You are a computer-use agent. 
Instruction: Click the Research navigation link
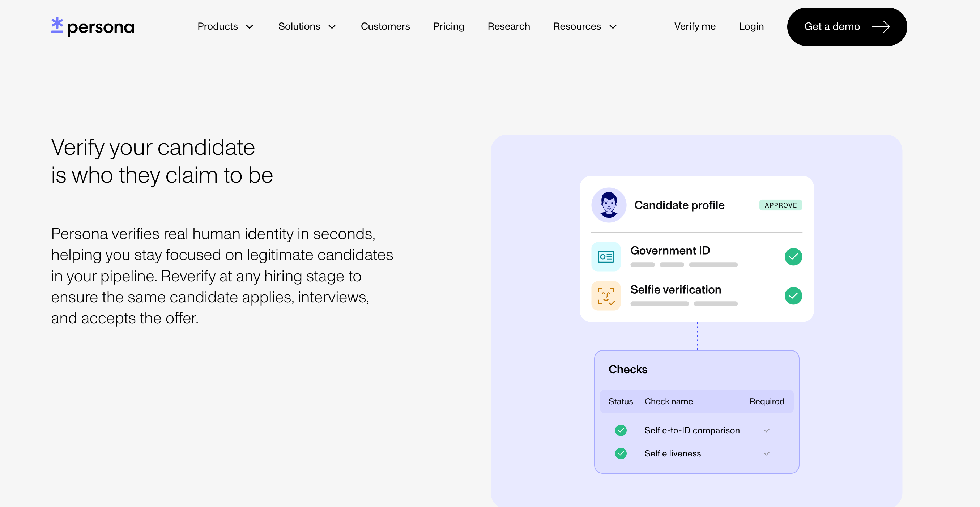(509, 27)
